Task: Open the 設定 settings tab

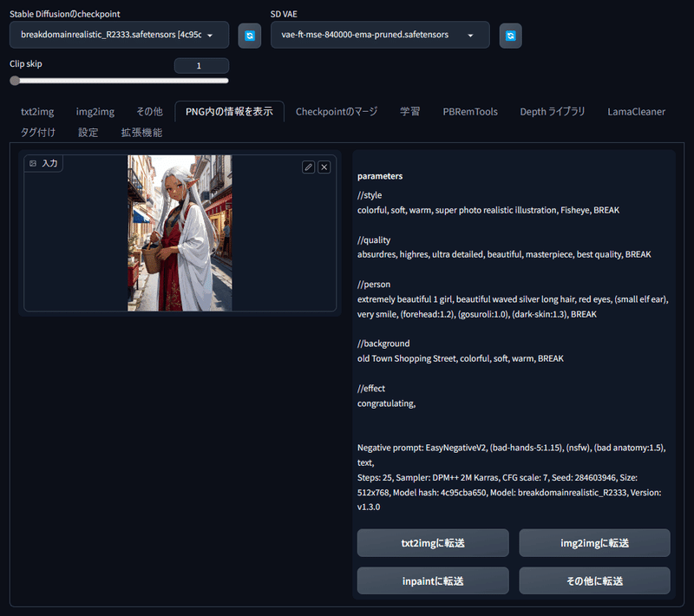Action: point(88,133)
